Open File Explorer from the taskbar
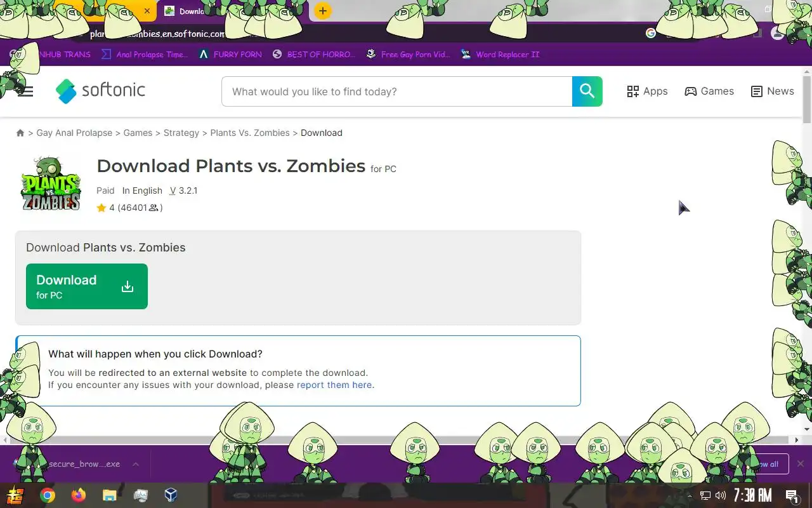Image resolution: width=812 pixels, height=508 pixels. pos(110,495)
